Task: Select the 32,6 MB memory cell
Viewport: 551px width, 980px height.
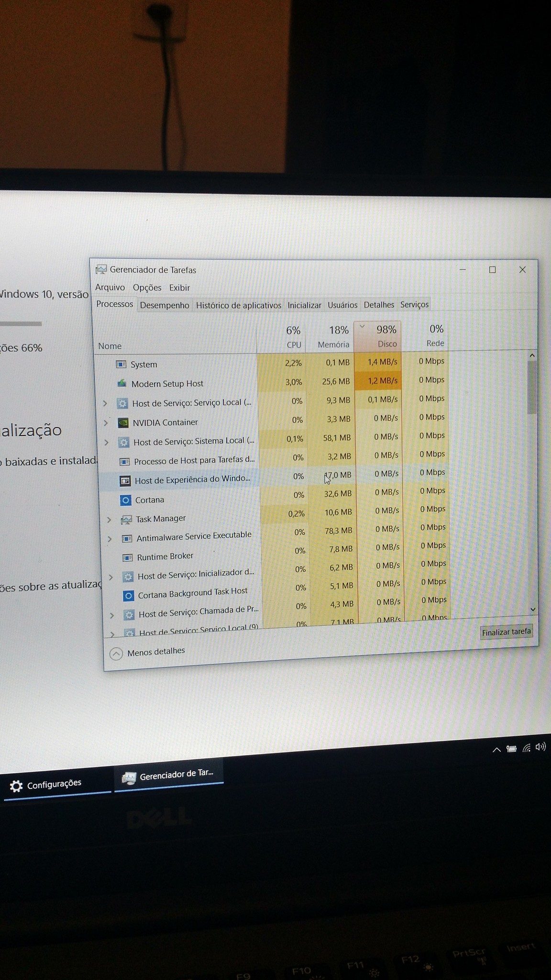Action: 332,494
